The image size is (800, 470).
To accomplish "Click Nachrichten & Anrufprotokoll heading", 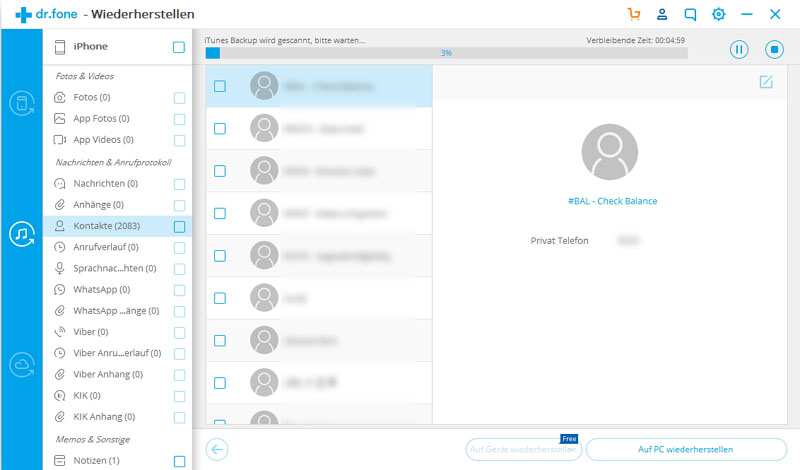I will [x=113, y=162].
